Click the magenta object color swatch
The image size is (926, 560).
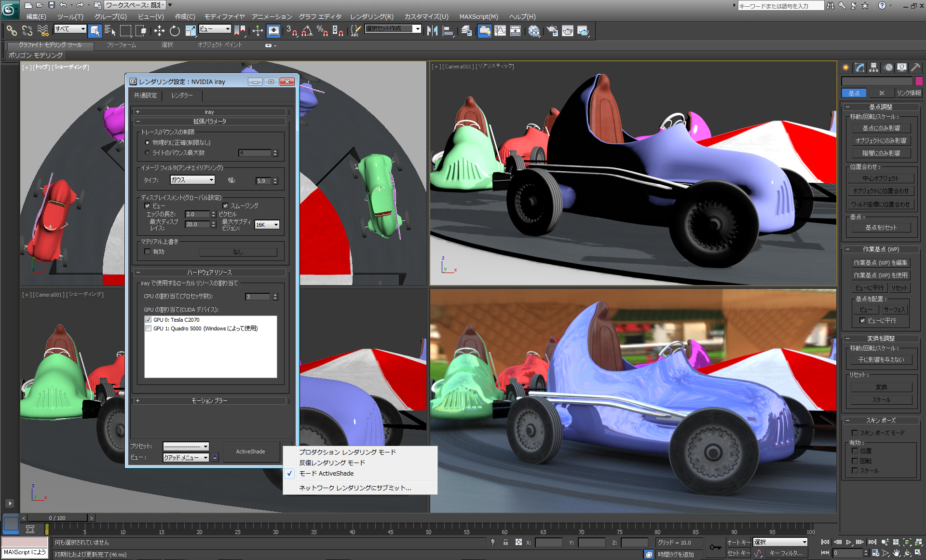tap(919, 81)
